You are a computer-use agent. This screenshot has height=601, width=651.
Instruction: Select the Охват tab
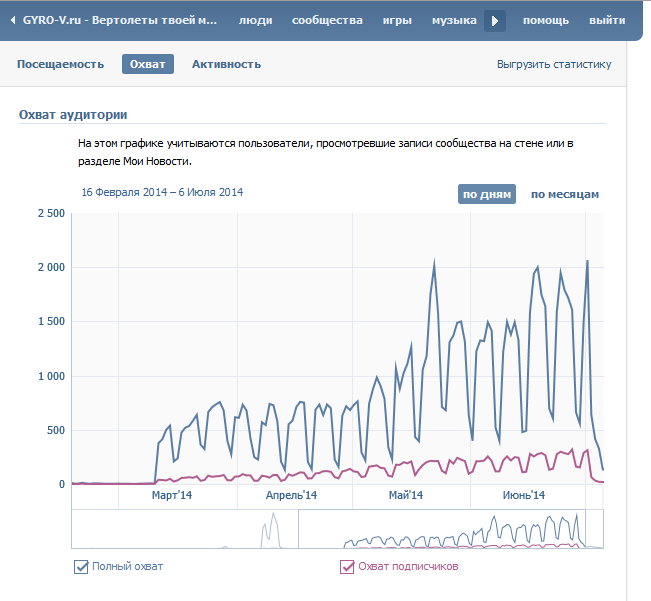coord(148,64)
